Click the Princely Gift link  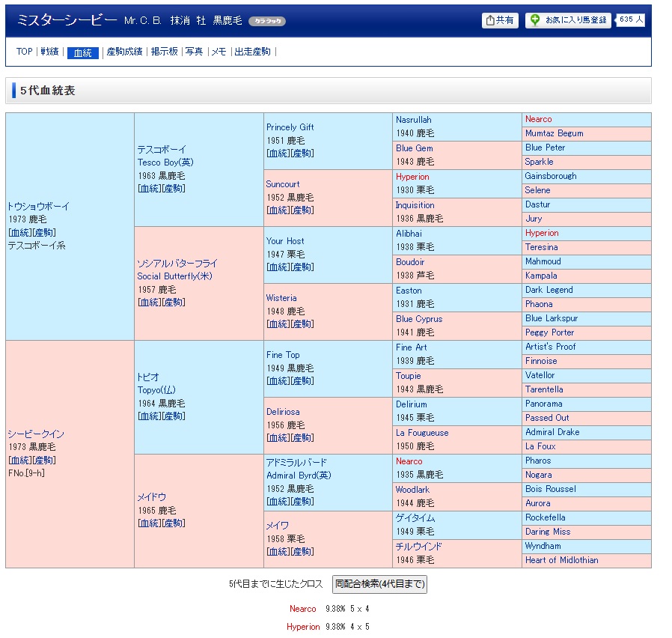point(290,127)
